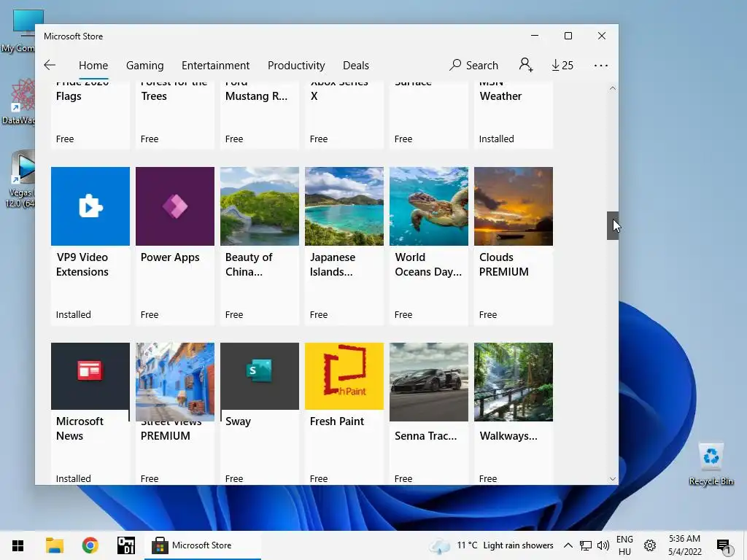Open the Windows Start menu
The height and width of the screenshot is (560, 747).
pyautogui.click(x=18, y=545)
